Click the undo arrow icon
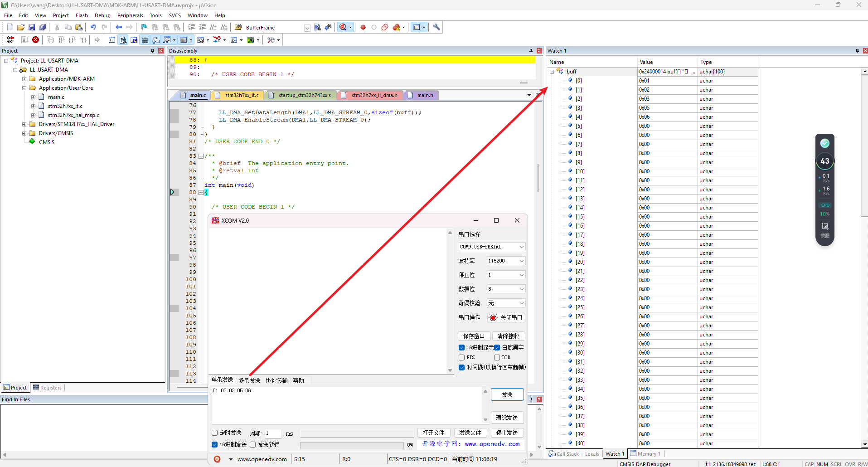The image size is (868, 467). coord(93,27)
